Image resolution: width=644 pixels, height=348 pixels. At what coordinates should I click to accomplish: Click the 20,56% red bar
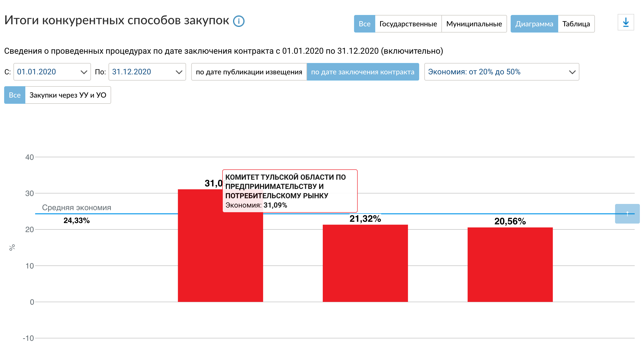pyautogui.click(x=510, y=265)
